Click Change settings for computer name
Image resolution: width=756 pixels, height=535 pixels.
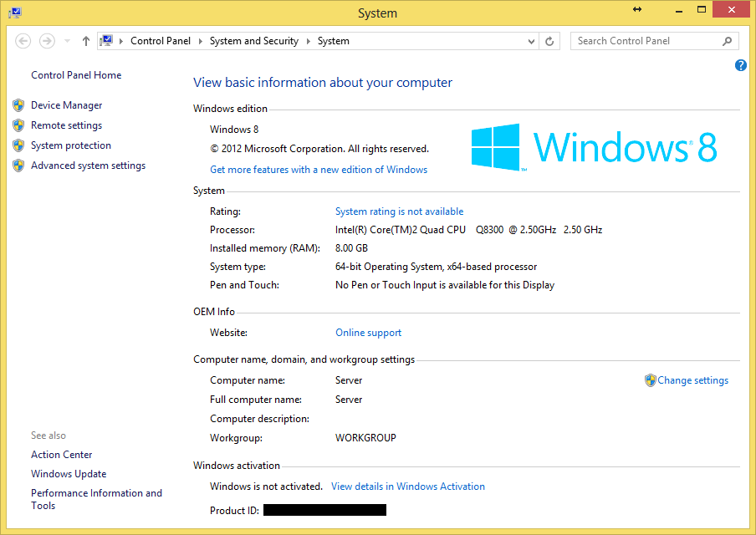[692, 380]
